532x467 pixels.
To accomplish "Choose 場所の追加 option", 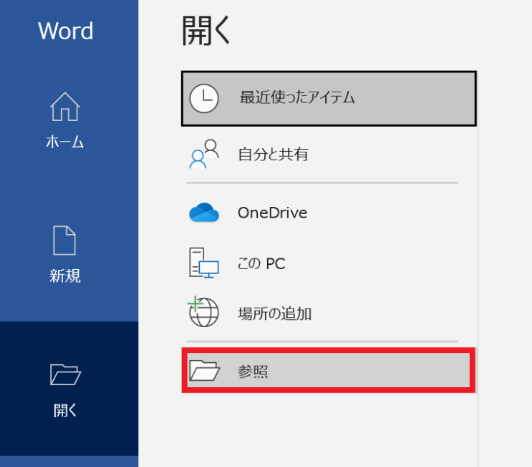I will [274, 313].
